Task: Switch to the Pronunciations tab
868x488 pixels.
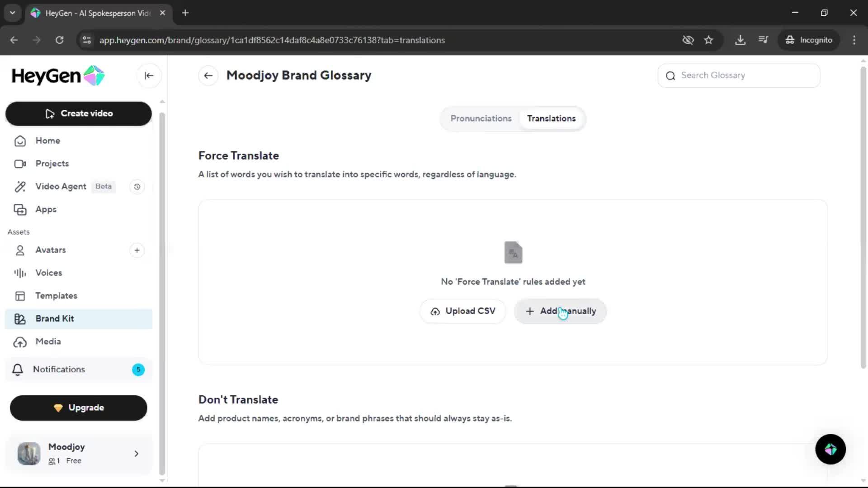Action: [481, 118]
